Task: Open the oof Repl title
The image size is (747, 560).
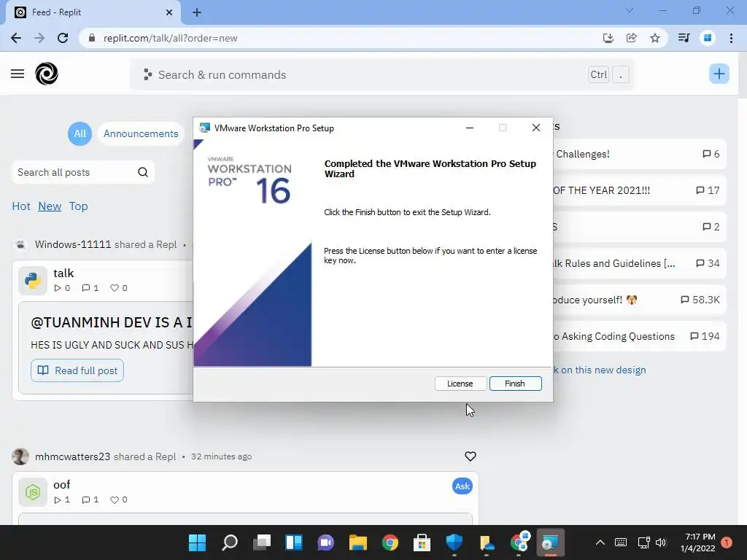Action: pos(62,484)
